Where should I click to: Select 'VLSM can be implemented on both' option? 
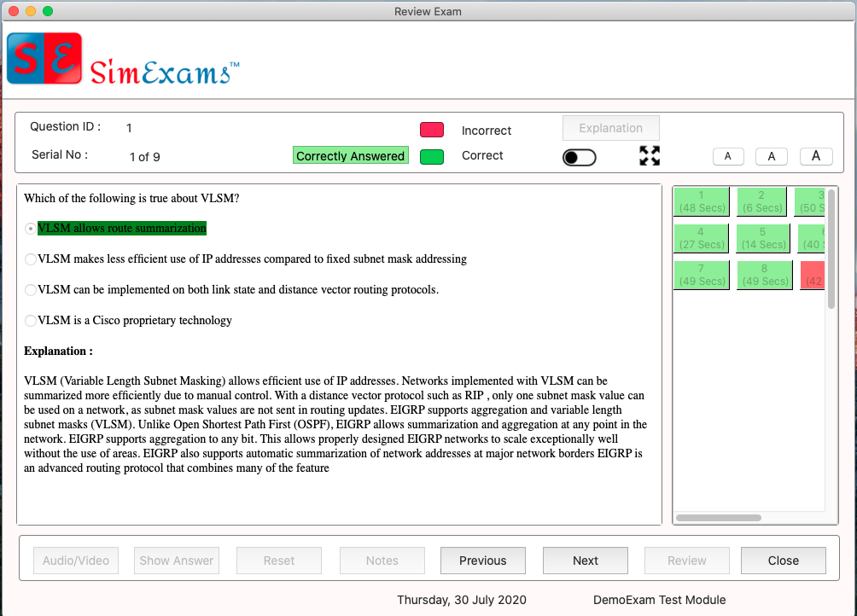pyautogui.click(x=31, y=289)
